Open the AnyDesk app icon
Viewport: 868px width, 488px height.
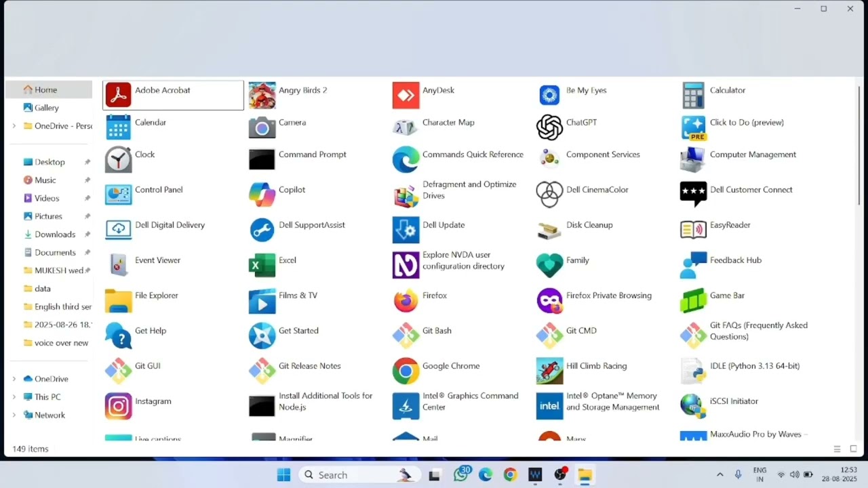406,95
